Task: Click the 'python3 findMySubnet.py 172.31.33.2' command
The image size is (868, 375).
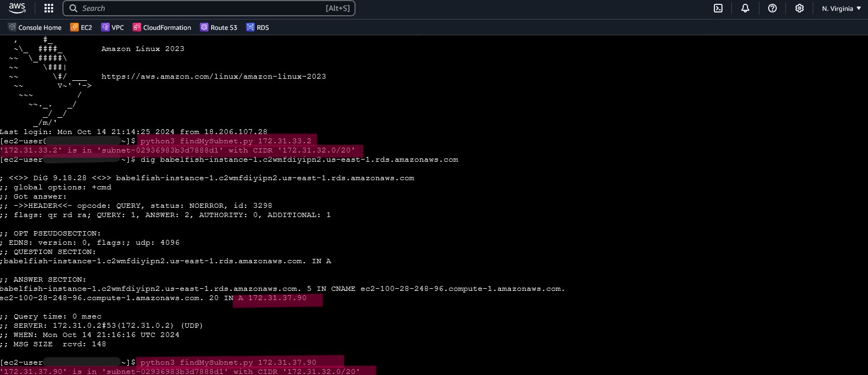Action: [x=226, y=141]
